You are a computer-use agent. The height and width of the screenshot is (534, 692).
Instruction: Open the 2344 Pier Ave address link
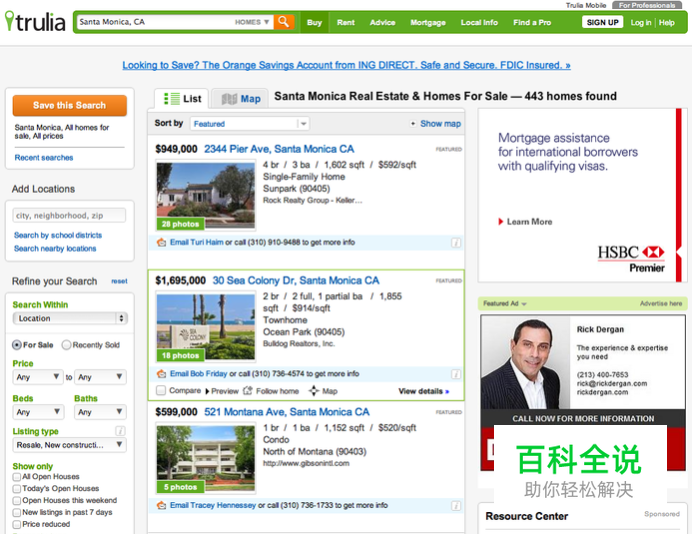[x=279, y=149]
